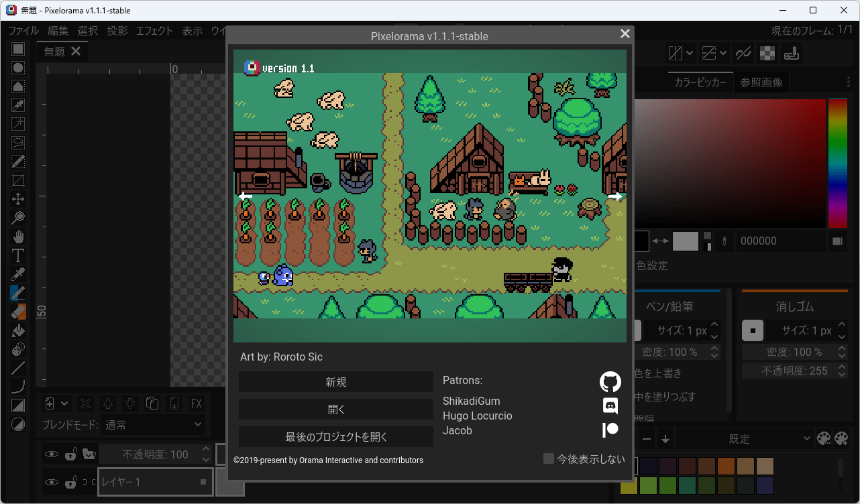Toggle visibility eye beside the 不透明度: 100 field
Screen dimensions: 860x504
pyautogui.click(x=52, y=455)
